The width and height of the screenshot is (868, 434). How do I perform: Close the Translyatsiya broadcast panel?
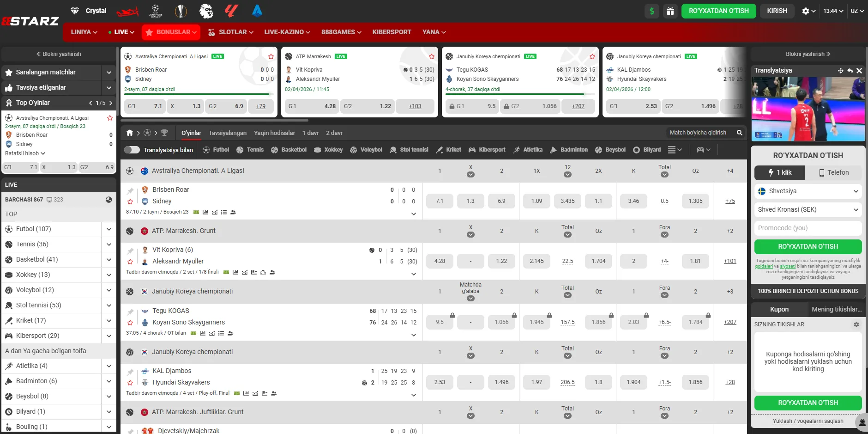tap(859, 71)
